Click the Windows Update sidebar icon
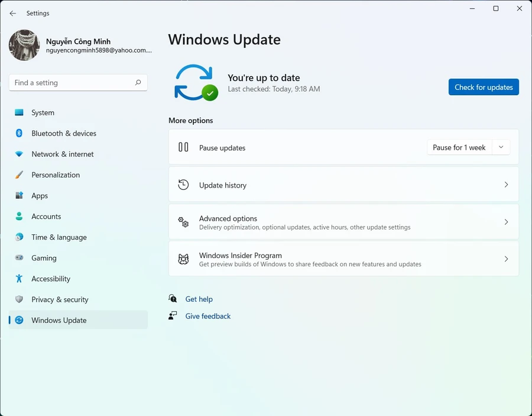This screenshot has width=532, height=416. click(19, 320)
